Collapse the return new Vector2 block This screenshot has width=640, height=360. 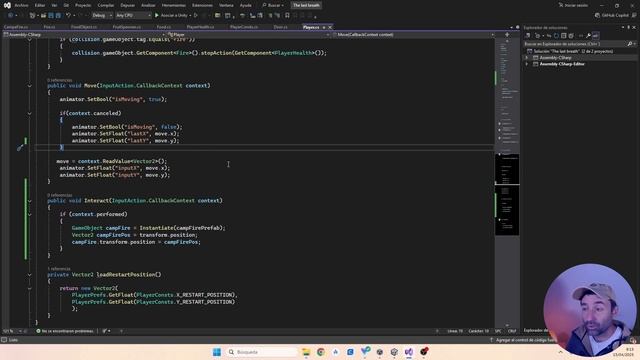[x=29, y=289]
